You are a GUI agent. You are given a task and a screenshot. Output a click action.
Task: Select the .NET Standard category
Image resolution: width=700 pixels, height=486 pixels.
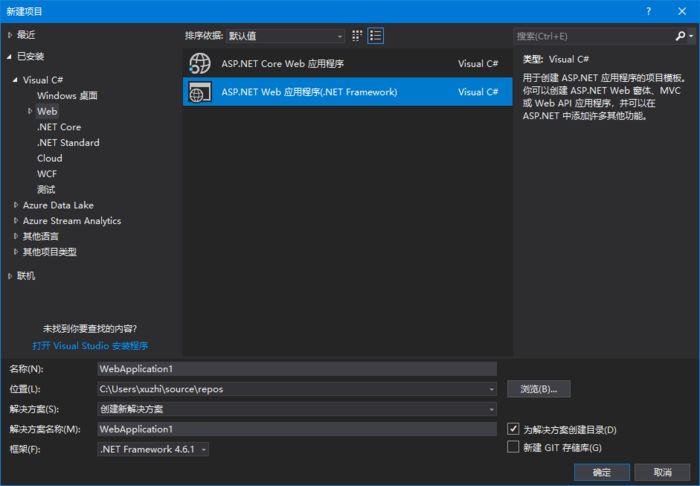(x=68, y=142)
